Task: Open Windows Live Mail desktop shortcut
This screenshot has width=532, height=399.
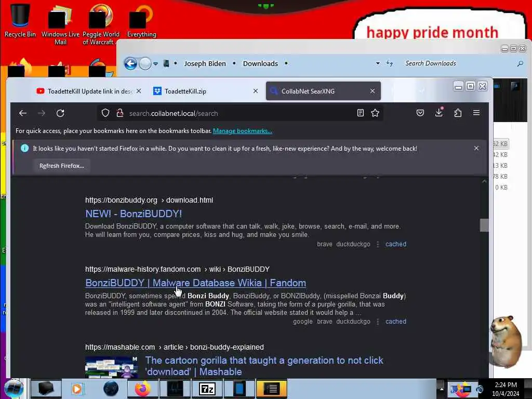Action: tap(60, 24)
